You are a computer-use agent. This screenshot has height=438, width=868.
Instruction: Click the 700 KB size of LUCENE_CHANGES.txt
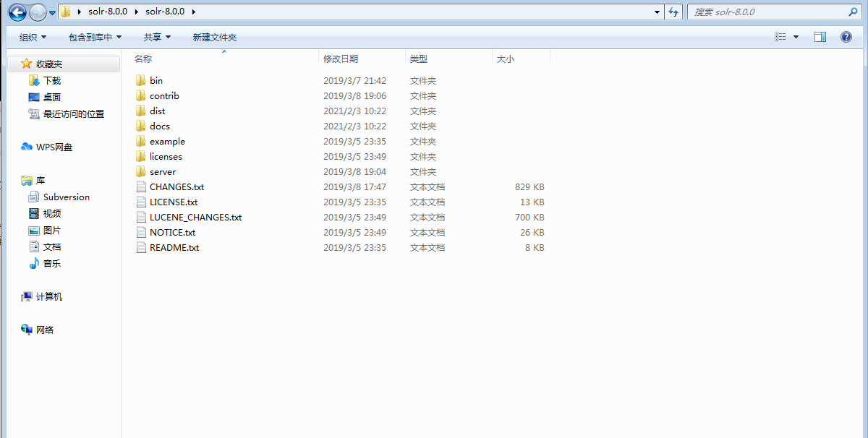529,218
